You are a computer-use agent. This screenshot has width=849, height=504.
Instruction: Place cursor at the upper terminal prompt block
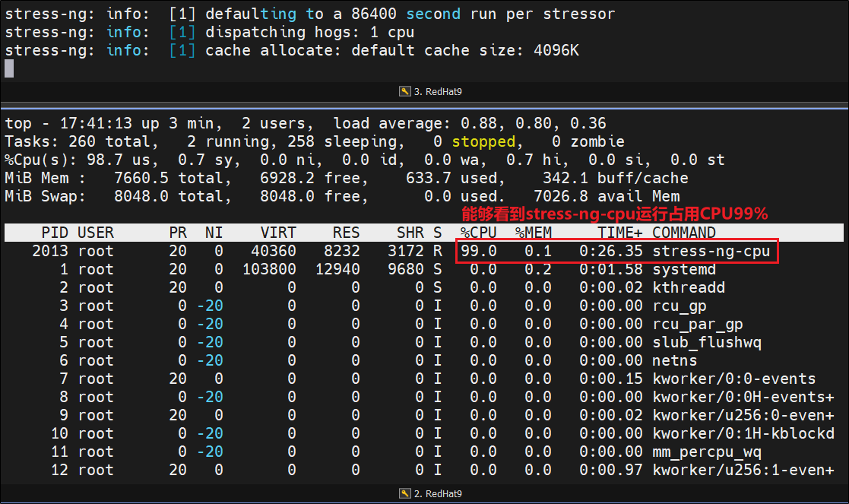tap(9, 68)
